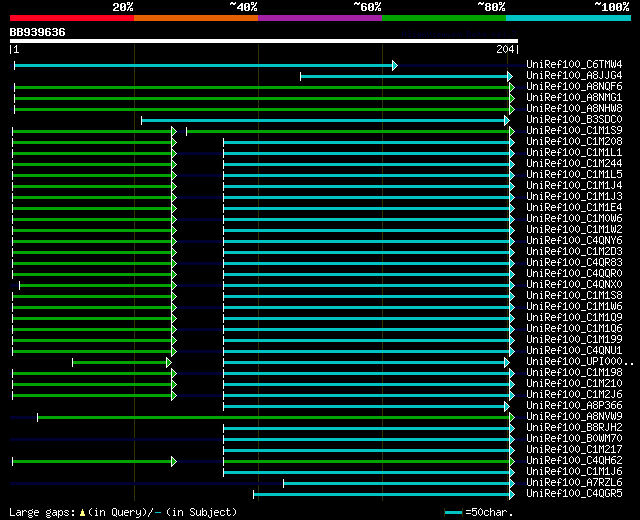This screenshot has height=520, width=640.
Task: Select the UniRef100_C1M1Q6 label
Action: point(574,329)
